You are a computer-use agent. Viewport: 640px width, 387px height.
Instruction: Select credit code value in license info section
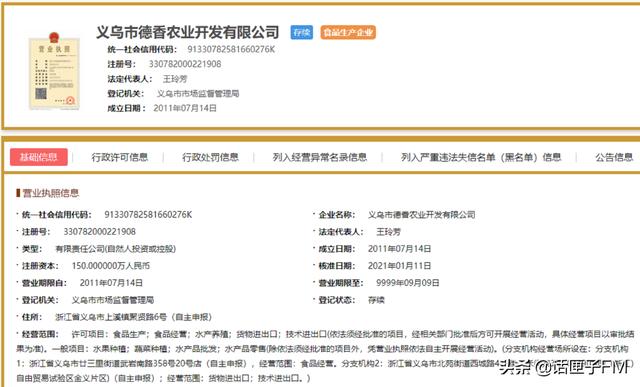coord(148,215)
